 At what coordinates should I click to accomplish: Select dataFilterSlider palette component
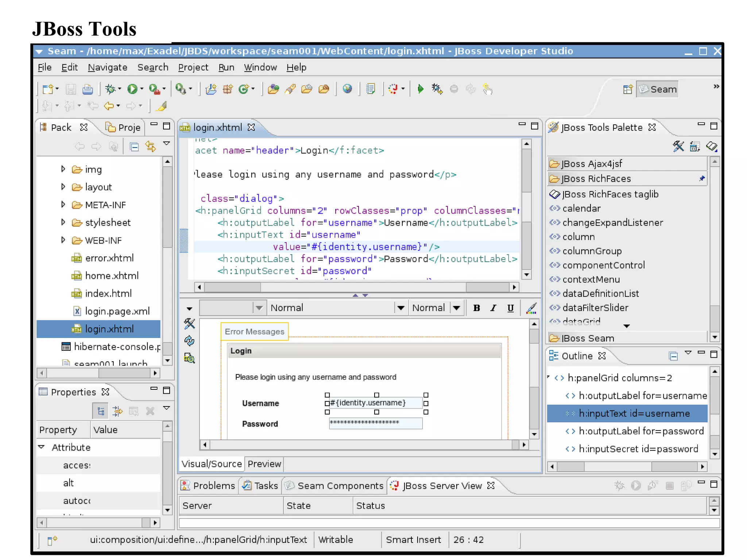click(x=595, y=308)
